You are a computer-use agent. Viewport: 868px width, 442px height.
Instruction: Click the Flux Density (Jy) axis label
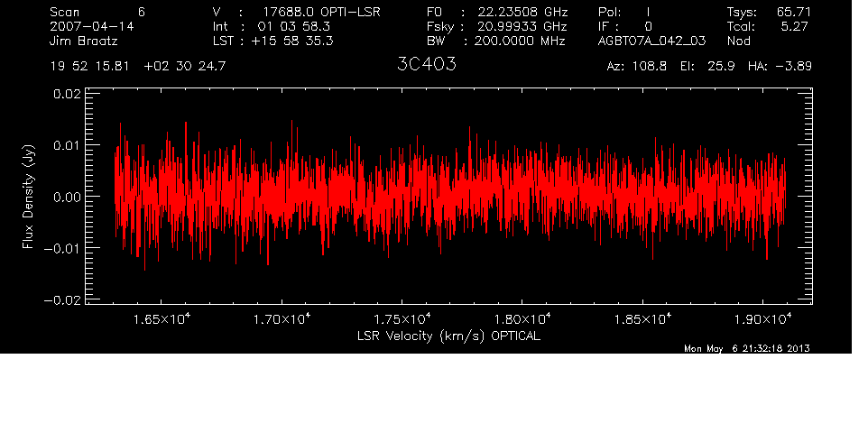pyautogui.click(x=29, y=197)
